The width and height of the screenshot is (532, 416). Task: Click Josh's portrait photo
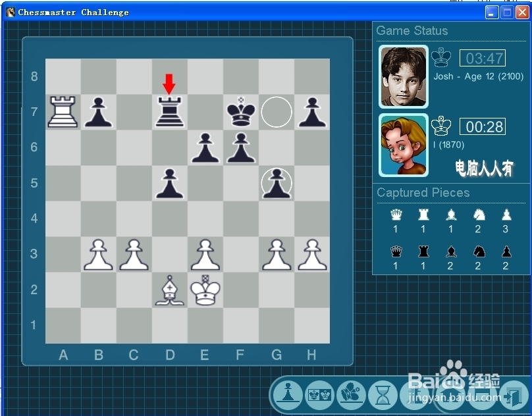[x=404, y=77]
